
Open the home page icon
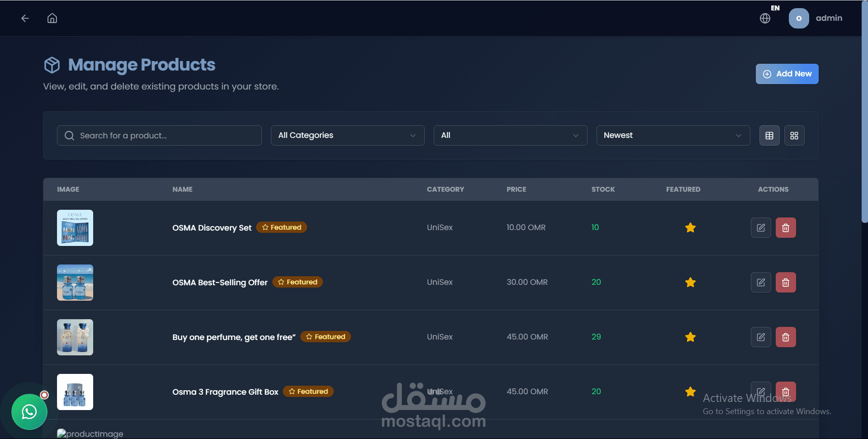pyautogui.click(x=52, y=18)
